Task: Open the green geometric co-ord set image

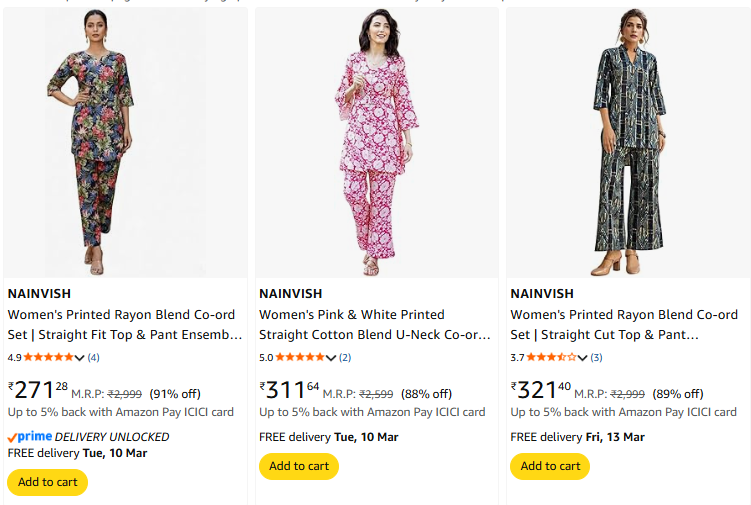Action: tap(627, 142)
